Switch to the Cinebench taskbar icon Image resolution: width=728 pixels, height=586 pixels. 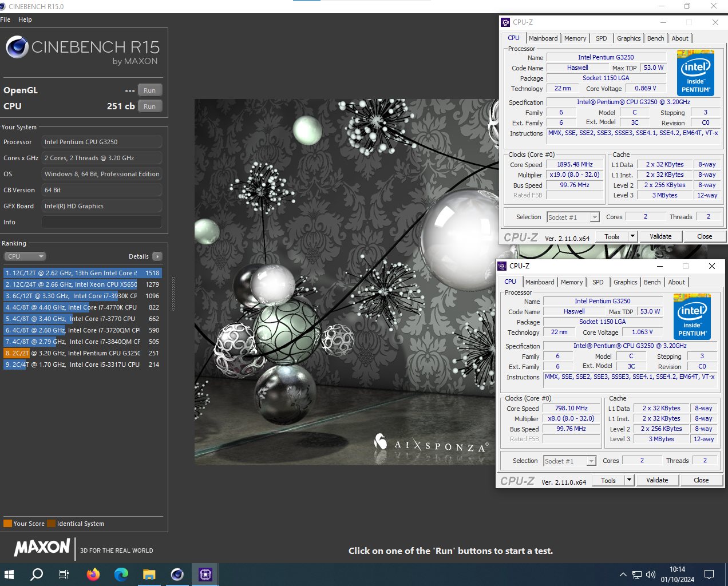click(x=177, y=574)
